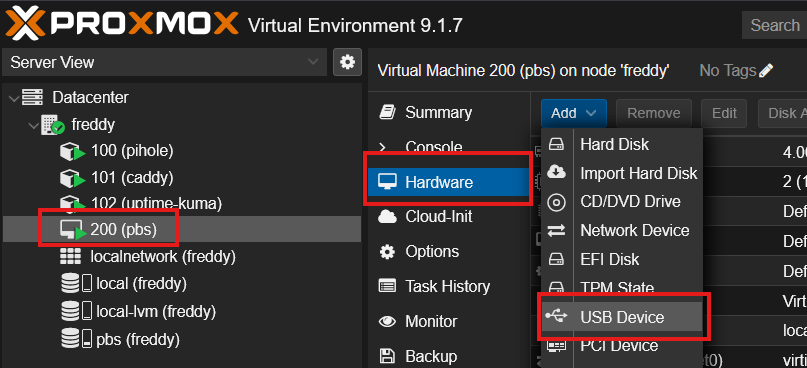The height and width of the screenshot is (368, 807).
Task: Click the Remove button
Action: tap(654, 113)
